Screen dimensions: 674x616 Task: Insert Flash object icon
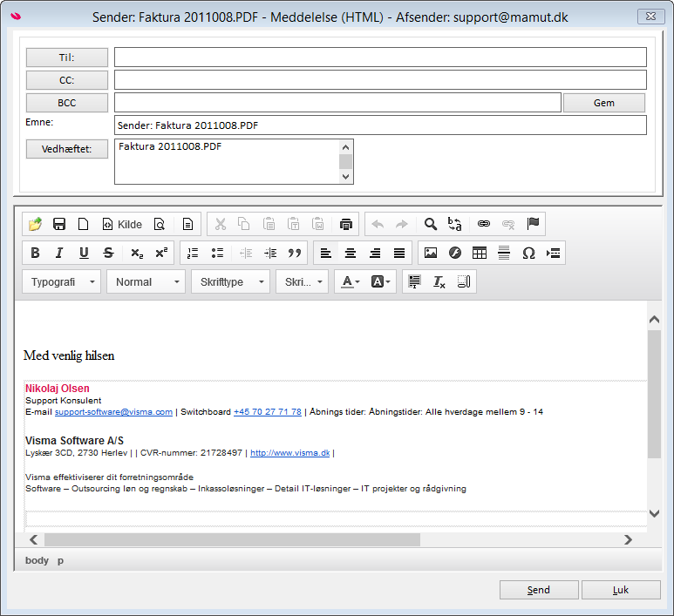click(x=455, y=253)
